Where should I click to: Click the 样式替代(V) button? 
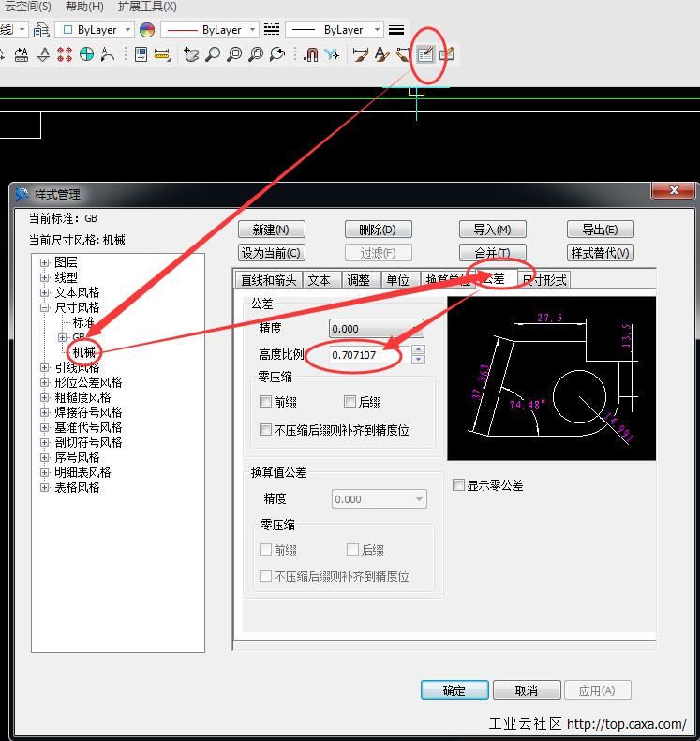pyautogui.click(x=600, y=253)
